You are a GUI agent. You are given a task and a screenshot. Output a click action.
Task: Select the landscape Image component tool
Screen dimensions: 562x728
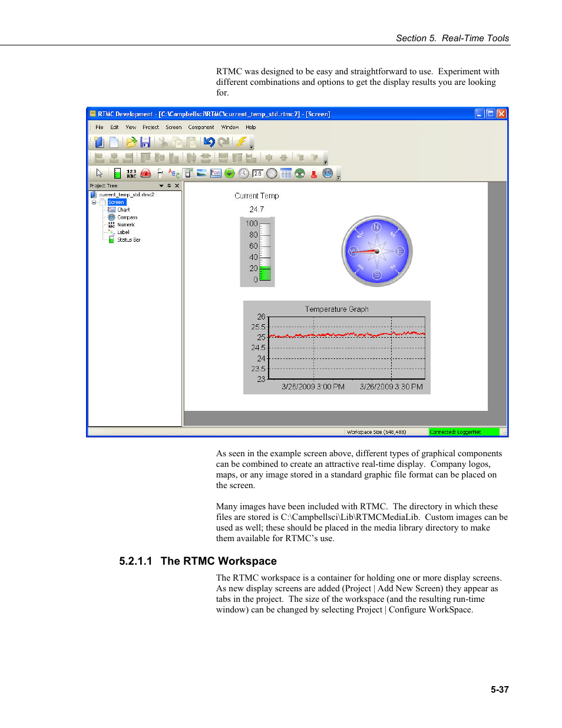pyautogui.click(x=201, y=173)
